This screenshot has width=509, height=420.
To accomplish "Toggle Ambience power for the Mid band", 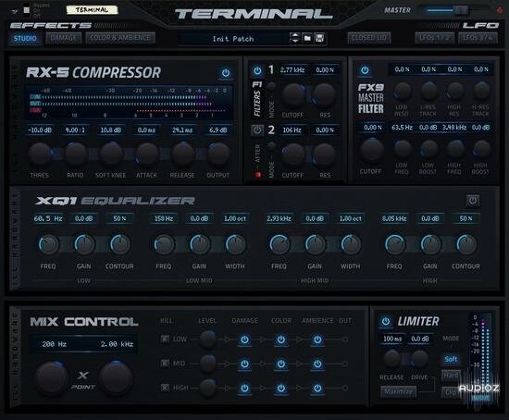I will (317, 364).
